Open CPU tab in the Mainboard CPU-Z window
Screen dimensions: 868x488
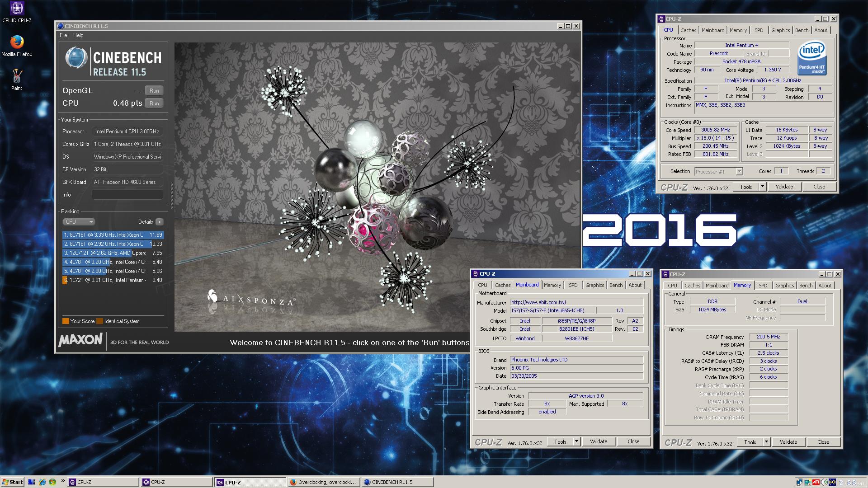(482, 285)
